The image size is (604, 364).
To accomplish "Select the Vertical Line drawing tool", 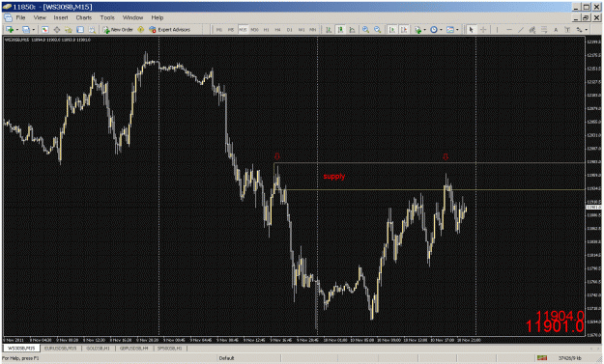I will (x=497, y=30).
